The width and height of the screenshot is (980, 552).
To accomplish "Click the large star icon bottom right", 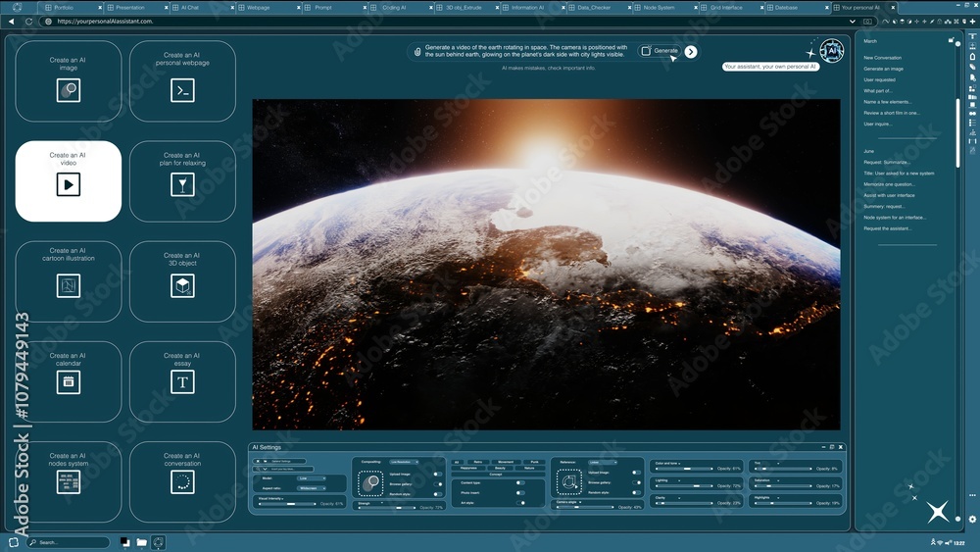I will tap(938, 512).
